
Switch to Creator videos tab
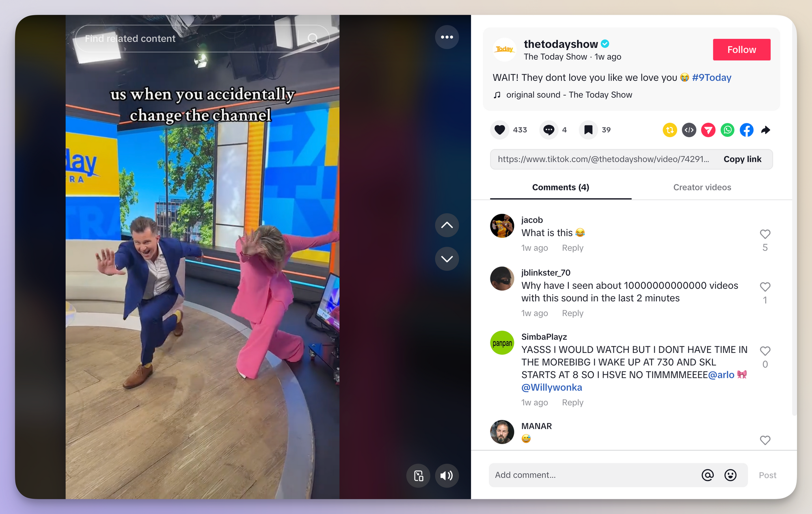(x=702, y=187)
